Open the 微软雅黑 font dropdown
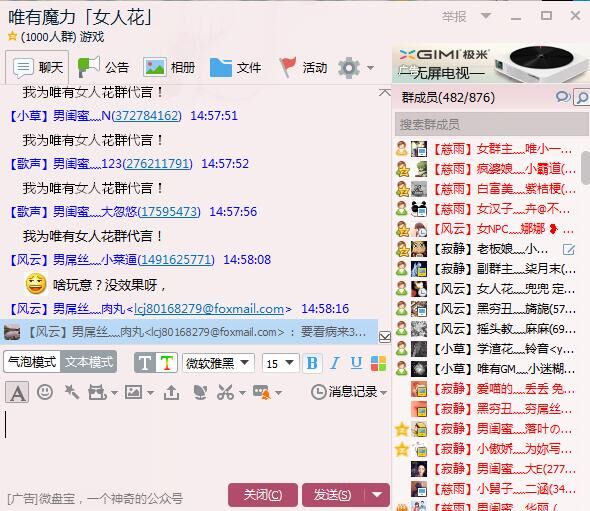Image resolution: width=590 pixels, height=511 pixels. pos(218,363)
